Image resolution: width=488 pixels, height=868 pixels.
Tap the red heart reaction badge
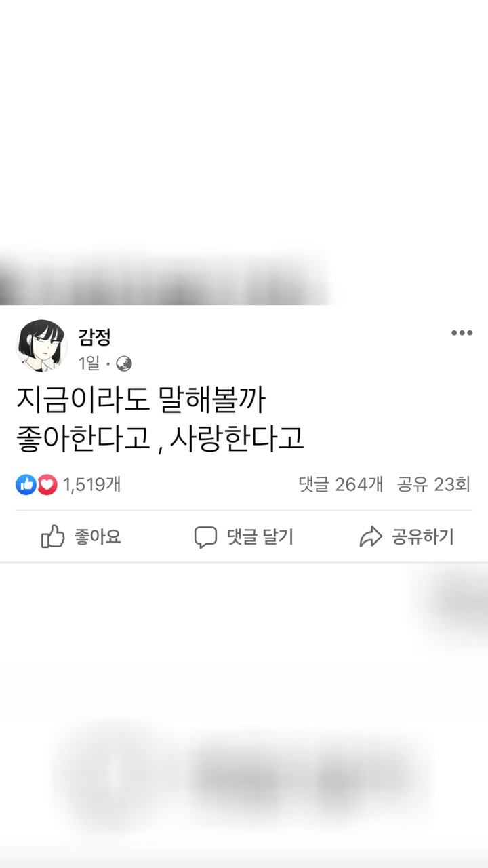47,484
